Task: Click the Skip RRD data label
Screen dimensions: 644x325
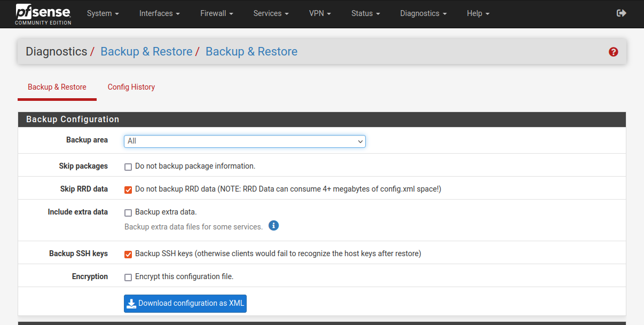Action: click(84, 189)
